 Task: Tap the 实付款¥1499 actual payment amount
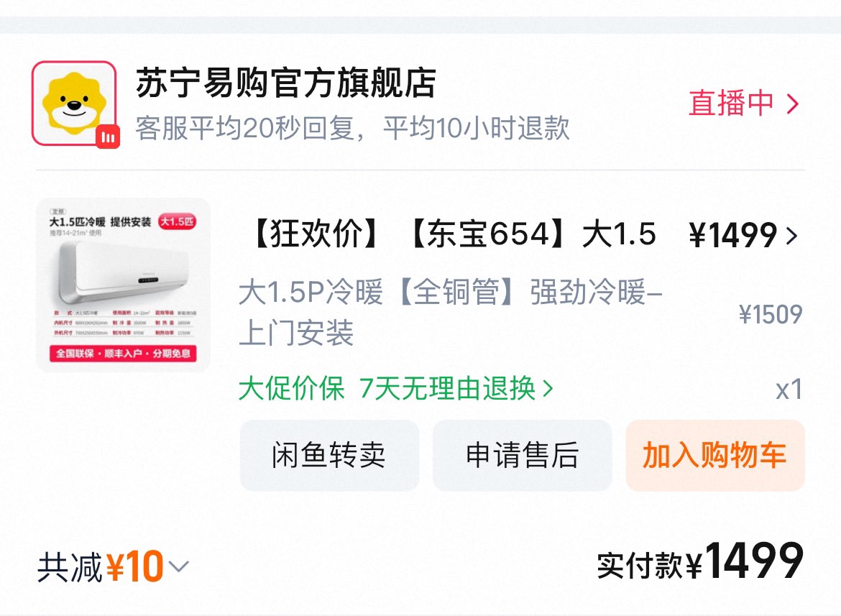pos(701,561)
